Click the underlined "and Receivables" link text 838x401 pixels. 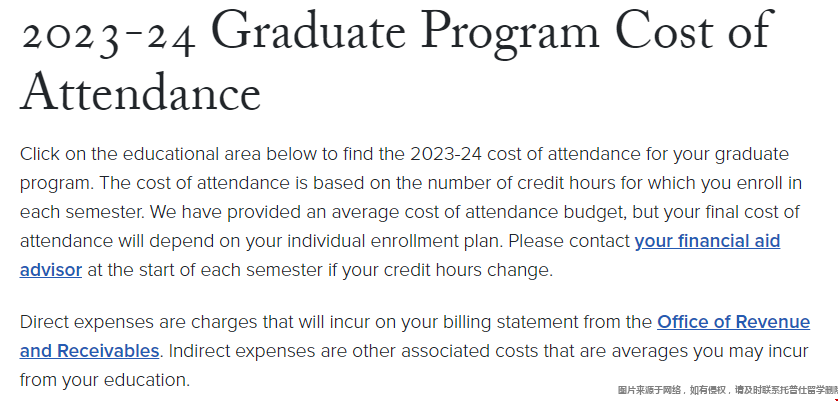click(89, 351)
